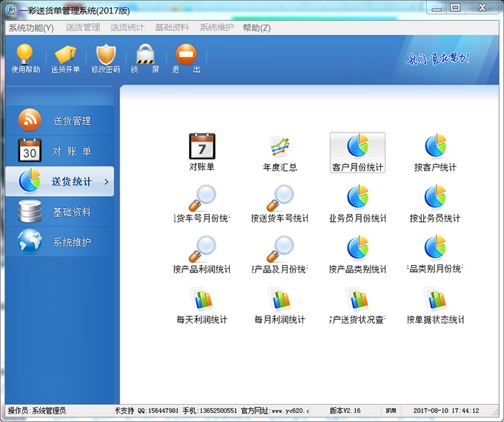Open 业务员月份统计 icon
This screenshot has width=504, height=422.
[357, 204]
